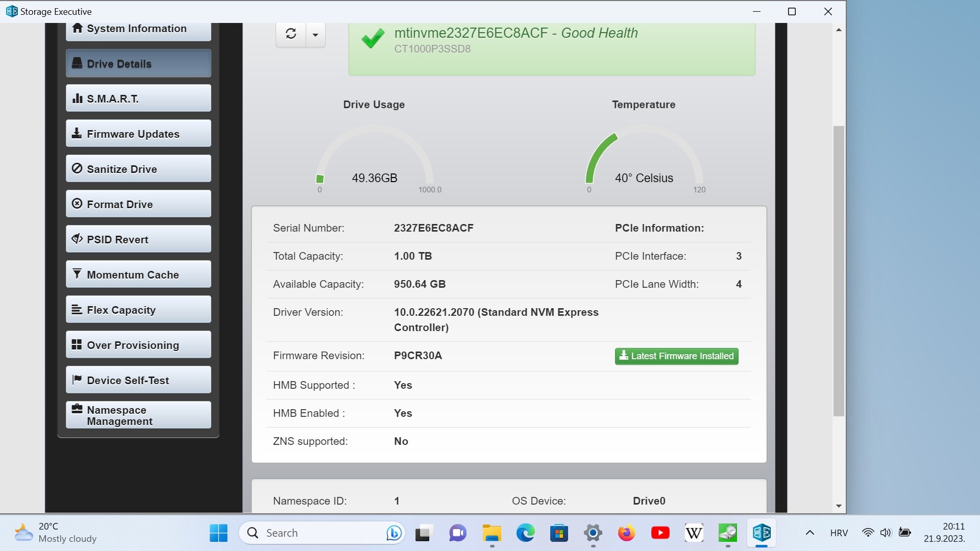Open Momentum Cache settings
980x551 pixels.
pyautogui.click(x=138, y=274)
